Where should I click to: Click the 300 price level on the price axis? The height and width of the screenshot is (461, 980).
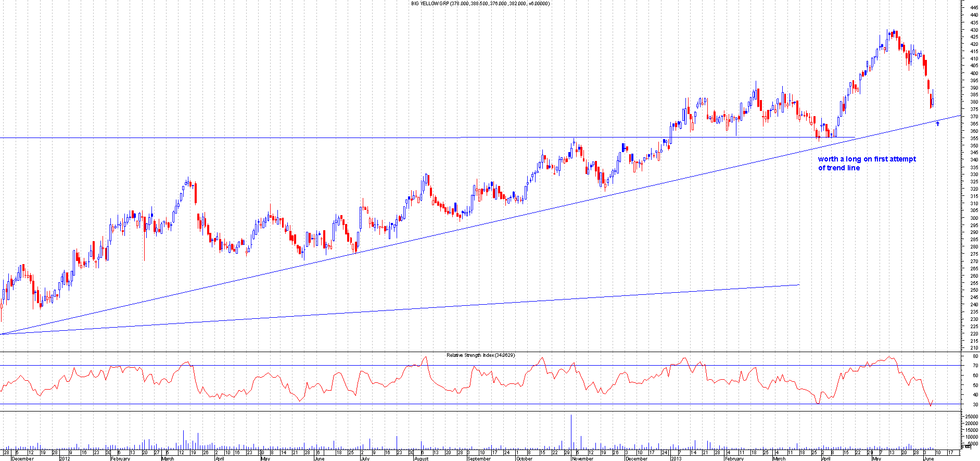click(973, 218)
